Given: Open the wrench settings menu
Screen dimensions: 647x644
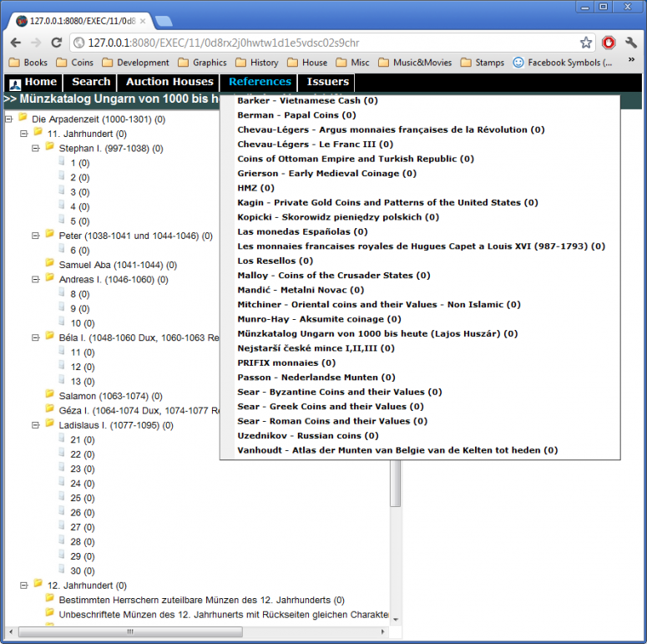Looking at the screenshot, I should point(631,43).
